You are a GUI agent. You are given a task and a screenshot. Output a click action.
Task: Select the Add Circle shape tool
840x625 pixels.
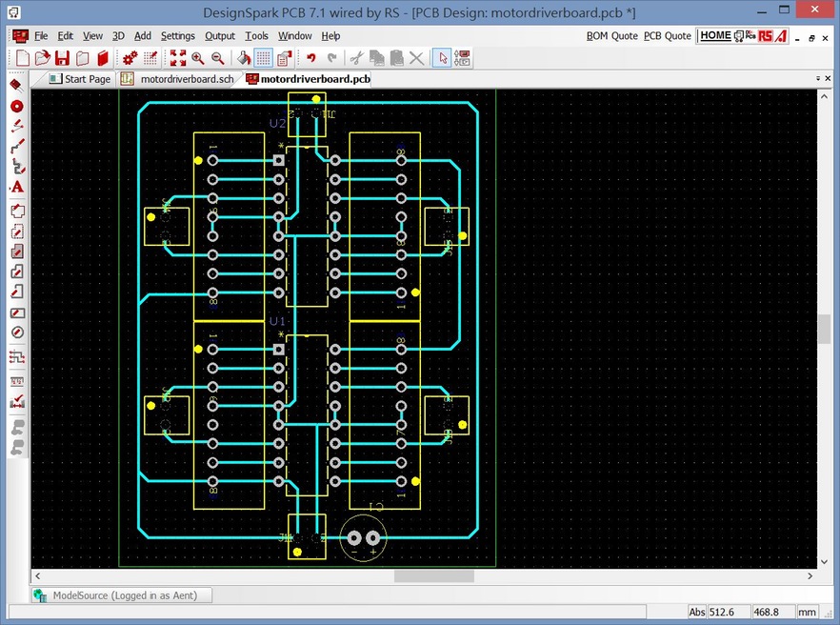(x=16, y=333)
